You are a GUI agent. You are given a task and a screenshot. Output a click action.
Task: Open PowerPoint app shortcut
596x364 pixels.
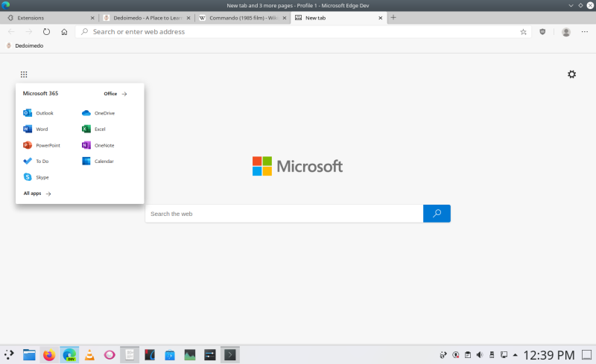(42, 145)
